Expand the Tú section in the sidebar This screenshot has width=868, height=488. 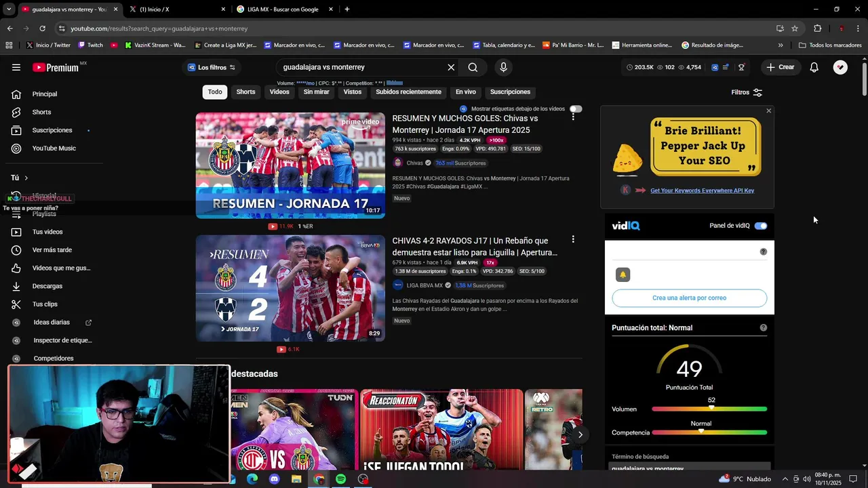[19, 178]
